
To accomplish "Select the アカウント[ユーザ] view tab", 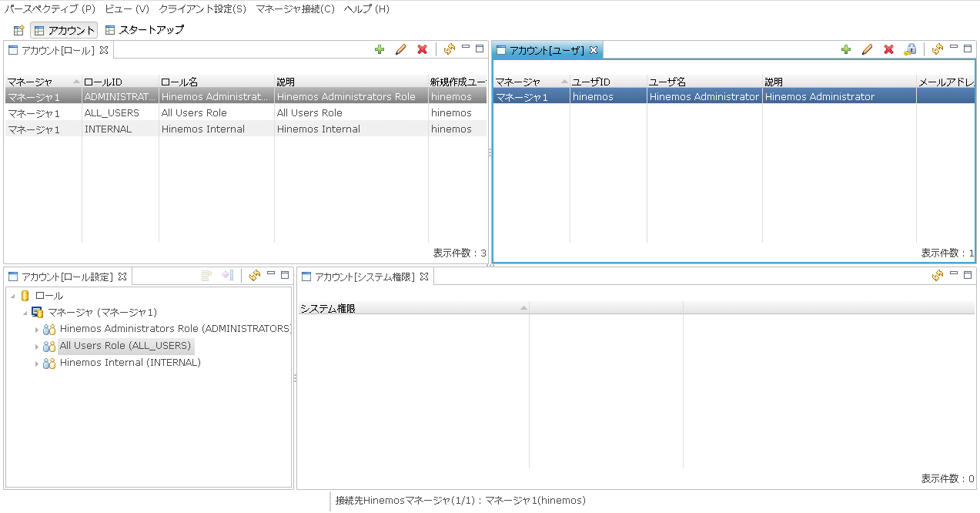I will point(547,50).
